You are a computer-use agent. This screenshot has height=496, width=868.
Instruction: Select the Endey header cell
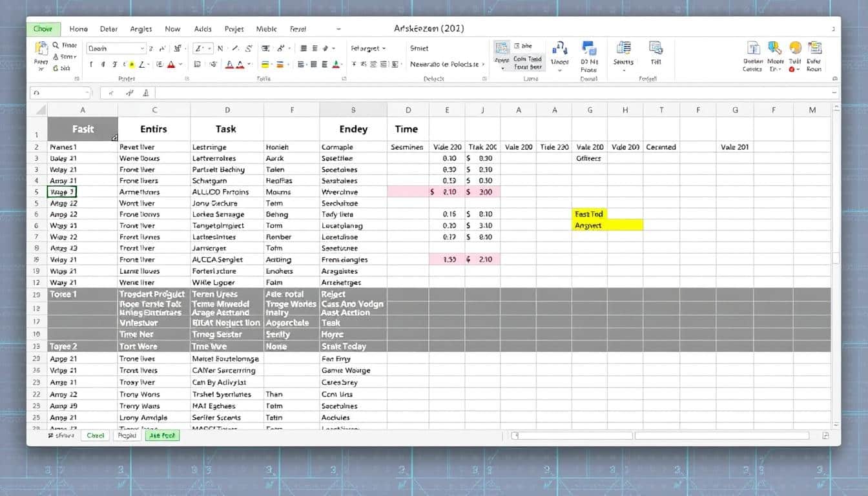[353, 129]
